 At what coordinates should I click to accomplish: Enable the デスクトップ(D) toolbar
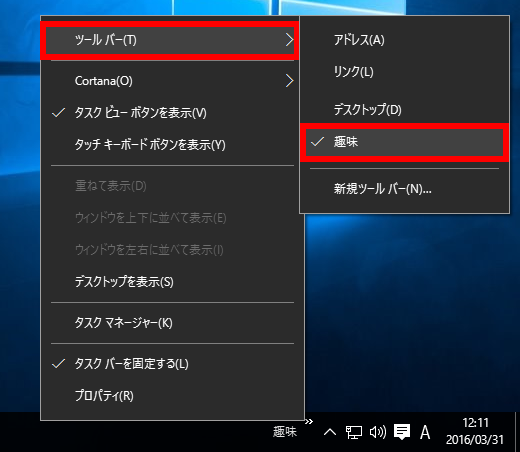point(404,109)
